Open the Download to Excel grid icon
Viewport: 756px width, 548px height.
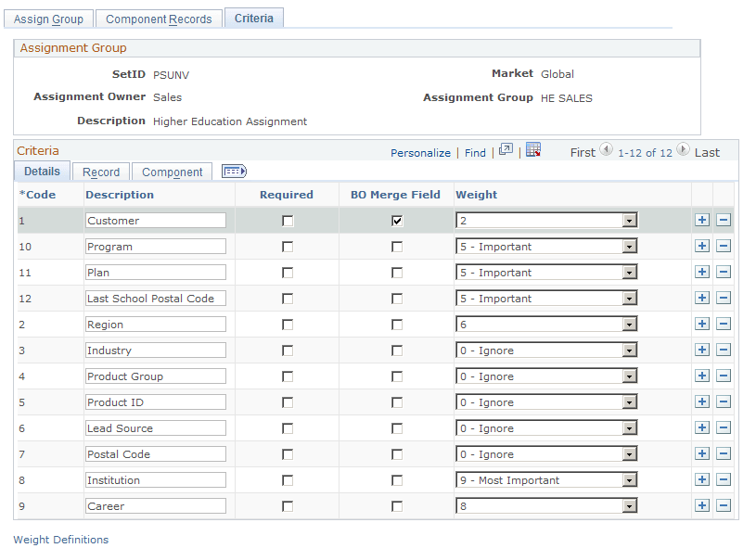coord(533,152)
